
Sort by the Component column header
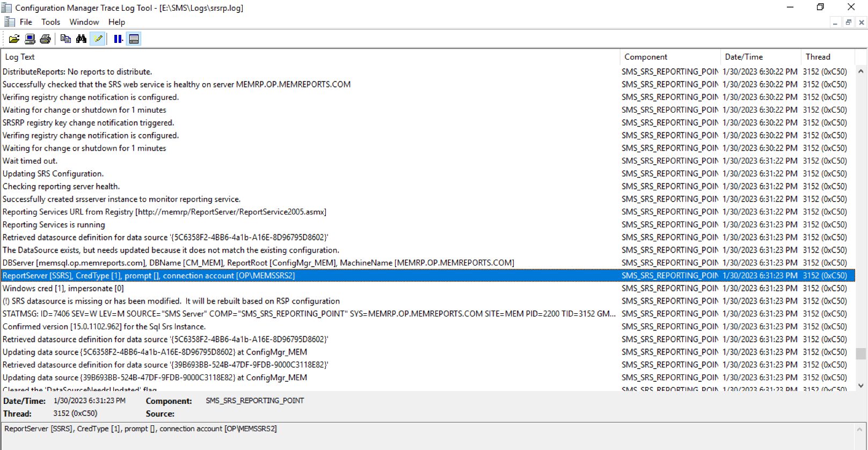tap(670, 57)
